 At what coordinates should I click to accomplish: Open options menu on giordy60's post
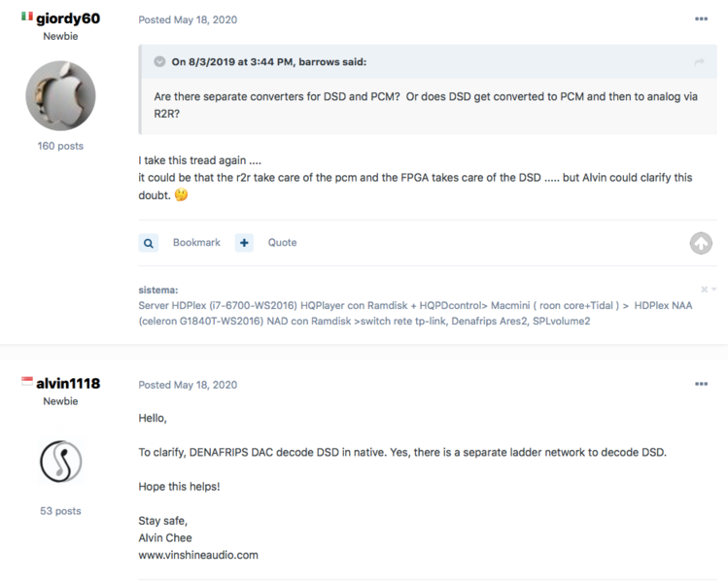pos(701,19)
